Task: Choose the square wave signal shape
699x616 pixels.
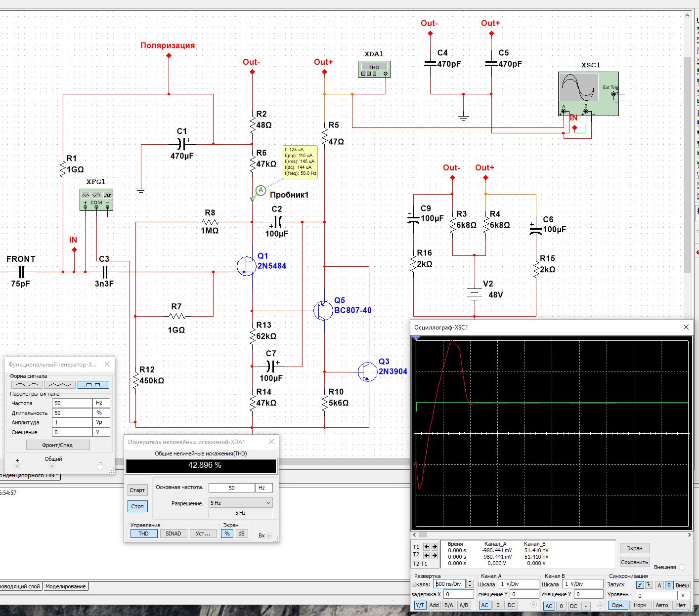Action: pyautogui.click(x=93, y=385)
